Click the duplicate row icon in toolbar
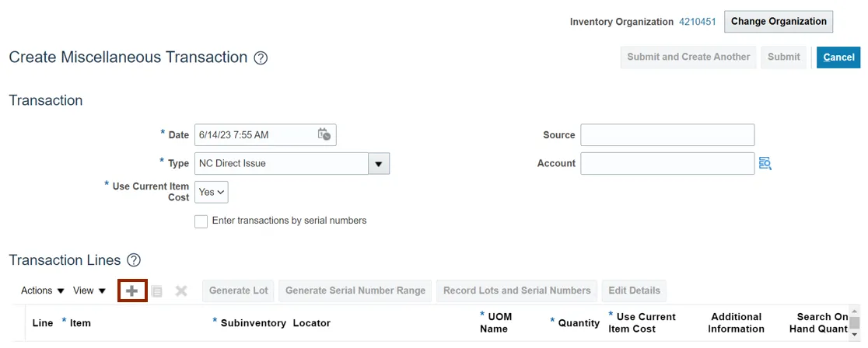The width and height of the screenshot is (868, 348). coord(157,291)
